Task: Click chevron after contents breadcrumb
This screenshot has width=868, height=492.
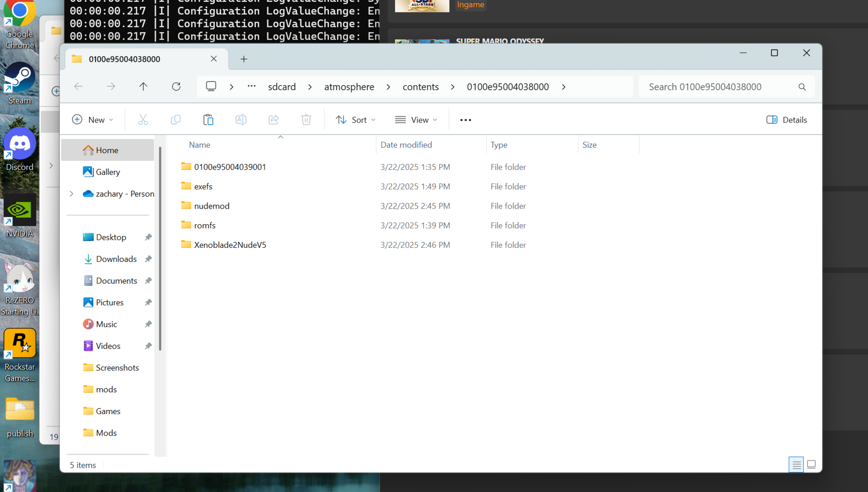Action: coord(452,87)
